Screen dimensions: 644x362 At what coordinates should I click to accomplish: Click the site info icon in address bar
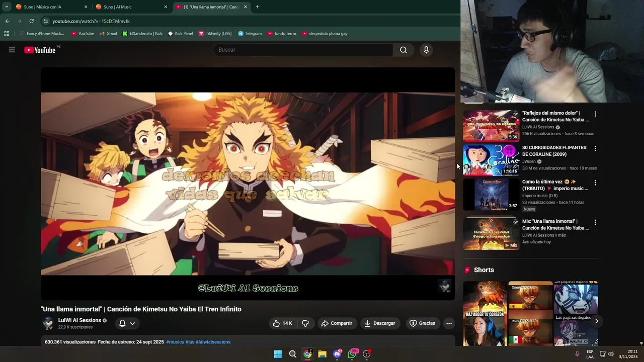[x=46, y=21]
